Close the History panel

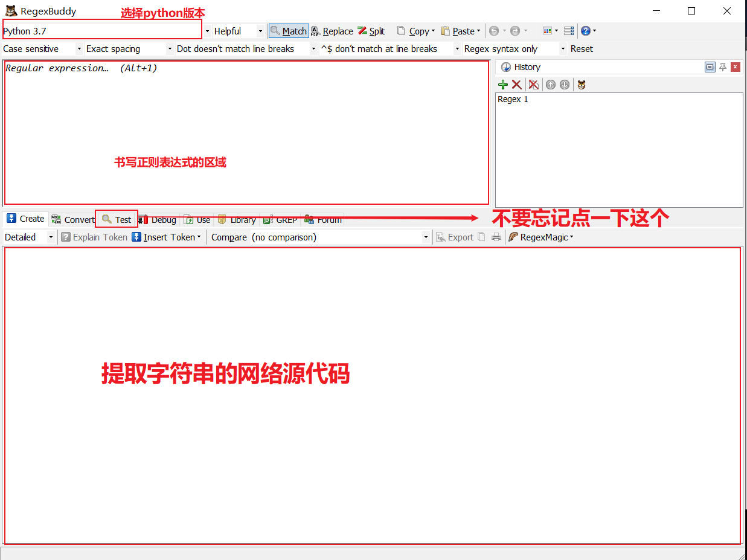(736, 67)
